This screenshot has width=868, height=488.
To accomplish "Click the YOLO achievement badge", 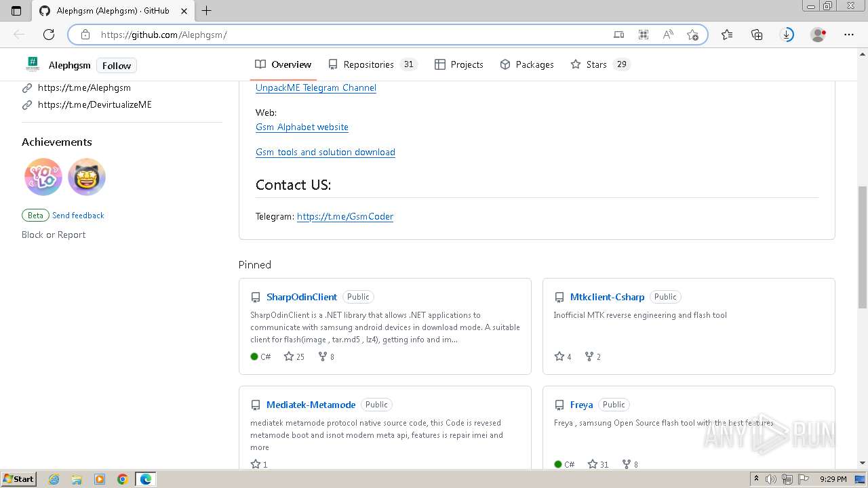I will (43, 177).
